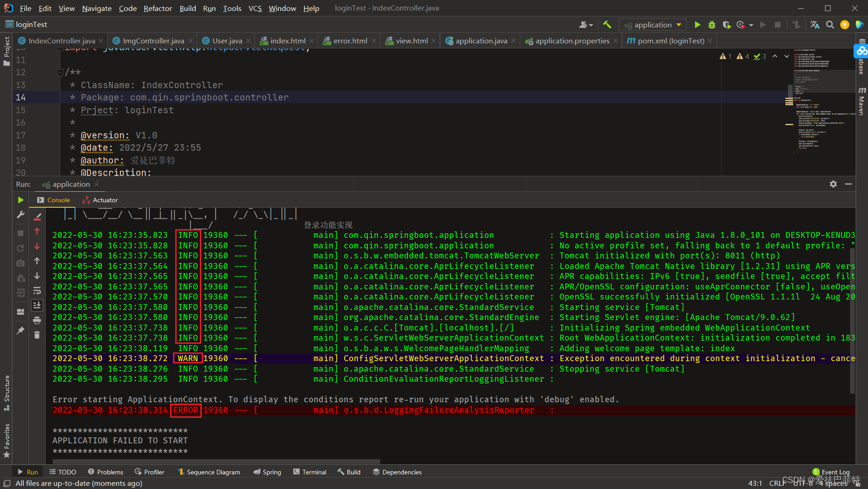The width and height of the screenshot is (868, 489).
Task: Open the Spring tool window
Action: tap(267, 472)
